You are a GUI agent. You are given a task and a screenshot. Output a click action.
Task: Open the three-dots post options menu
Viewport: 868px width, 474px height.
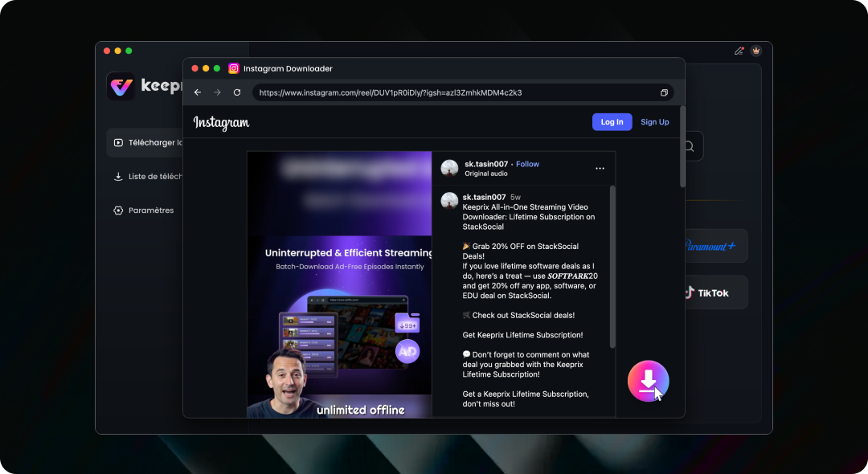pyautogui.click(x=600, y=168)
